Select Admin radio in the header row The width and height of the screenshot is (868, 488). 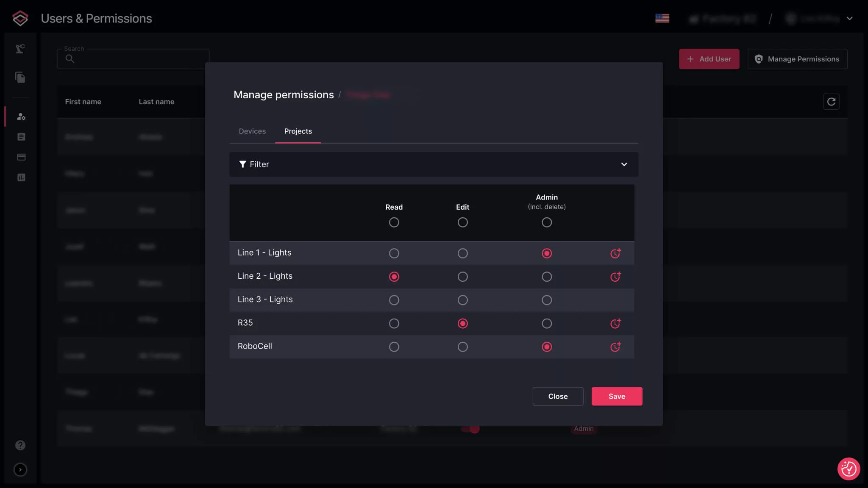tap(546, 222)
